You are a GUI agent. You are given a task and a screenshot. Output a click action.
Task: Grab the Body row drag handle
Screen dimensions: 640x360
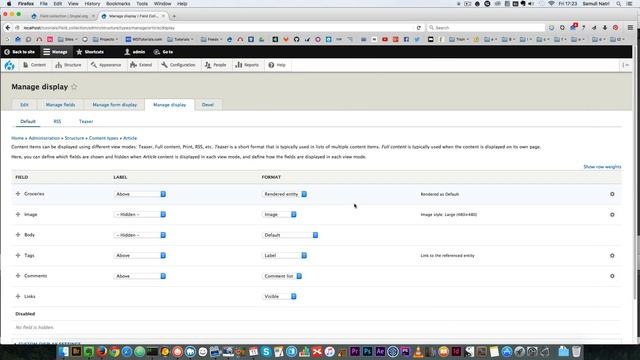[x=18, y=235]
